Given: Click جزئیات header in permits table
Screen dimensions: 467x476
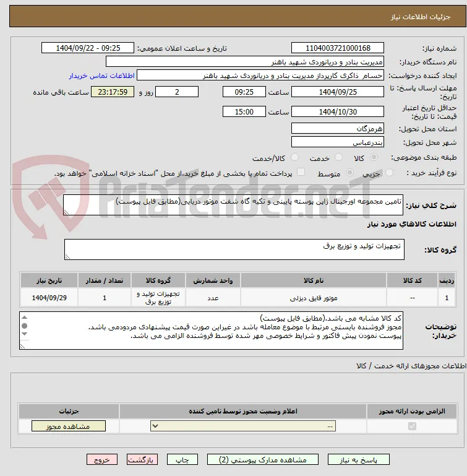Looking at the screenshot, I should click(x=69, y=411).
